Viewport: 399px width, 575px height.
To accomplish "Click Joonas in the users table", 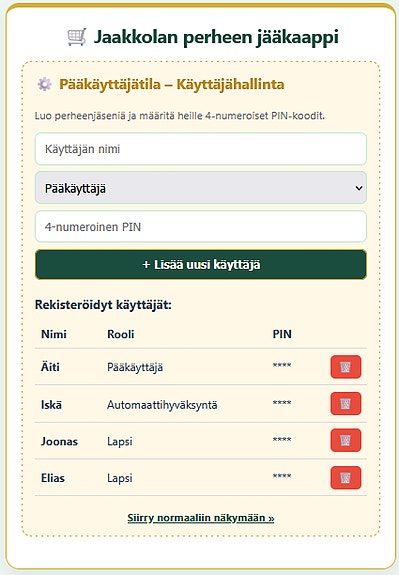I will coord(59,441).
